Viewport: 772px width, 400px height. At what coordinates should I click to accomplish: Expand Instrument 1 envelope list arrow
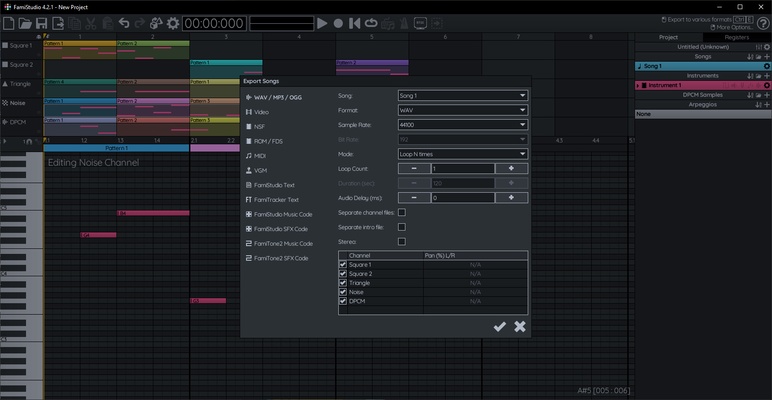coord(638,86)
